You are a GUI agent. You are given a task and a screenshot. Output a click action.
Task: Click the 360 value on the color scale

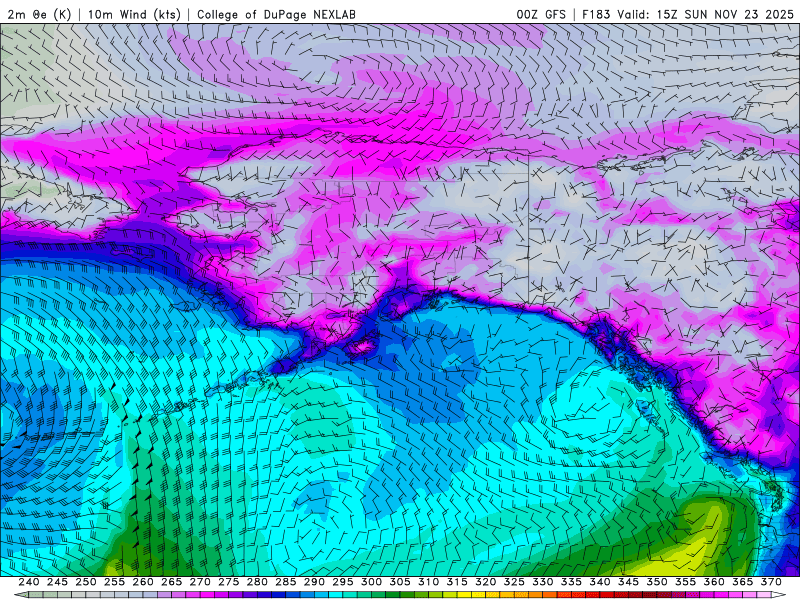coord(714,582)
